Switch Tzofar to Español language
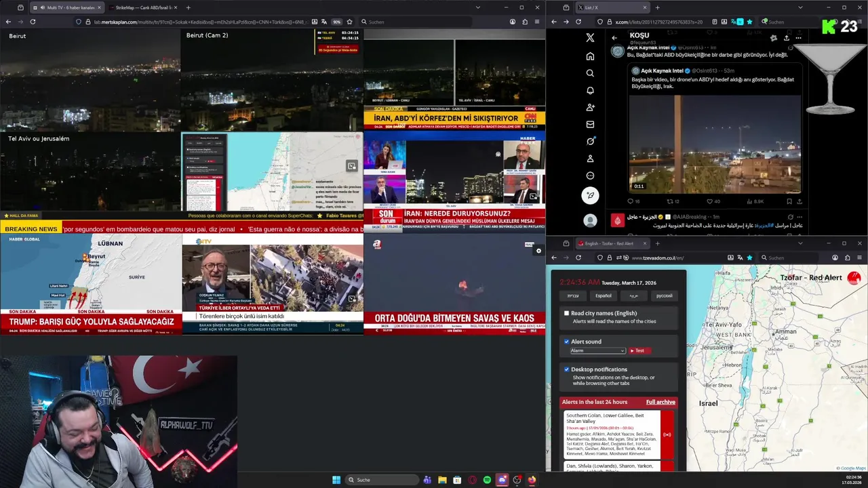The height and width of the screenshot is (488, 868). [604, 296]
